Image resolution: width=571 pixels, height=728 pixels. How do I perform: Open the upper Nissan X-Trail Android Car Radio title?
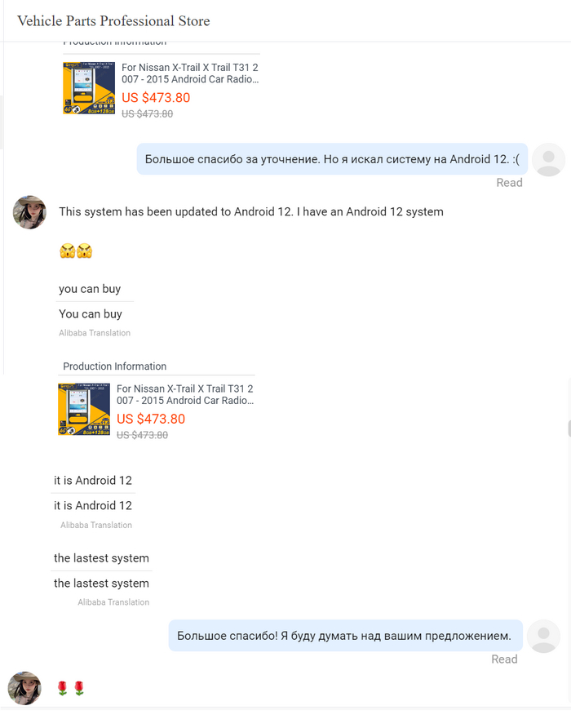[190, 73]
